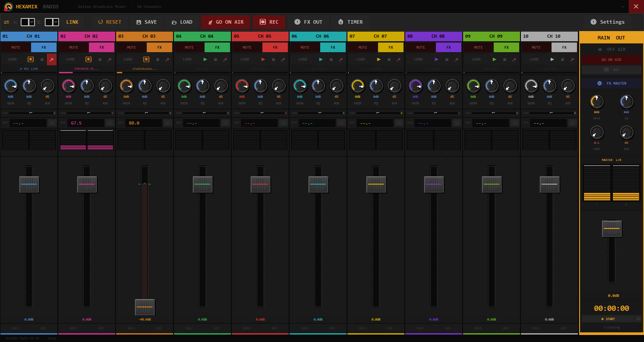Screen dimensions: 644x342
Task: Toggle AIR on CH 06
Action: (332, 328)
